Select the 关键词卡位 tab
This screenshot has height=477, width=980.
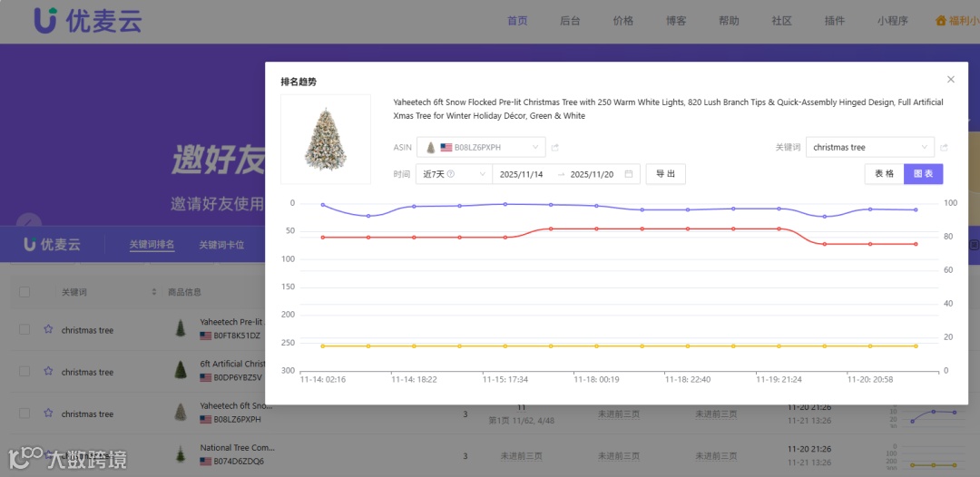pyautogui.click(x=222, y=245)
